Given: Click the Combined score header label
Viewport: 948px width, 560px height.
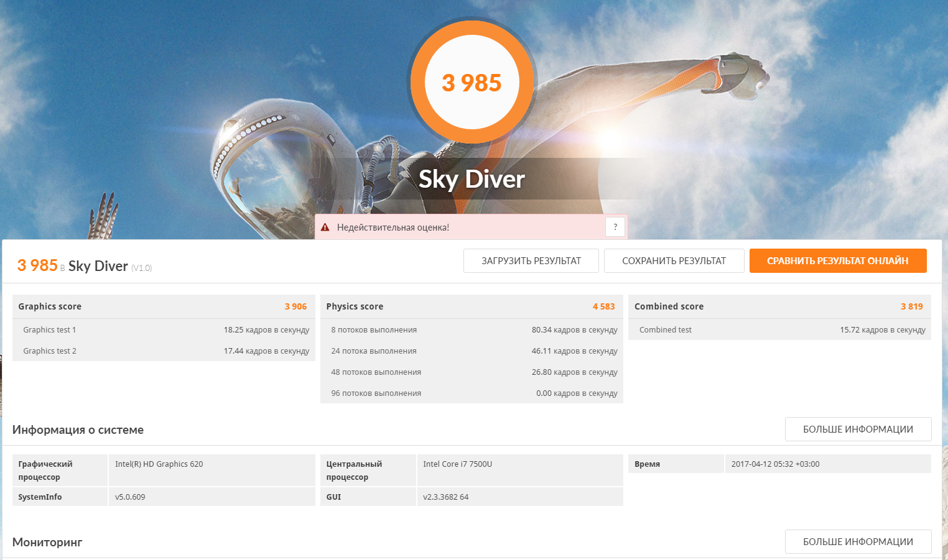Looking at the screenshot, I should click(669, 306).
